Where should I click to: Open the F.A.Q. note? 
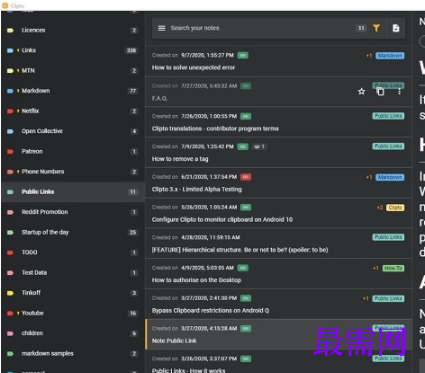(x=279, y=92)
